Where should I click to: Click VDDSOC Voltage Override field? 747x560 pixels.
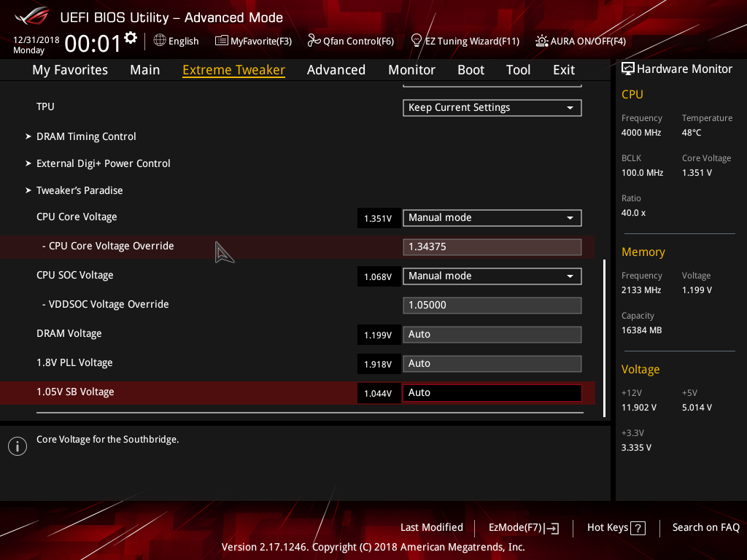pyautogui.click(x=492, y=306)
